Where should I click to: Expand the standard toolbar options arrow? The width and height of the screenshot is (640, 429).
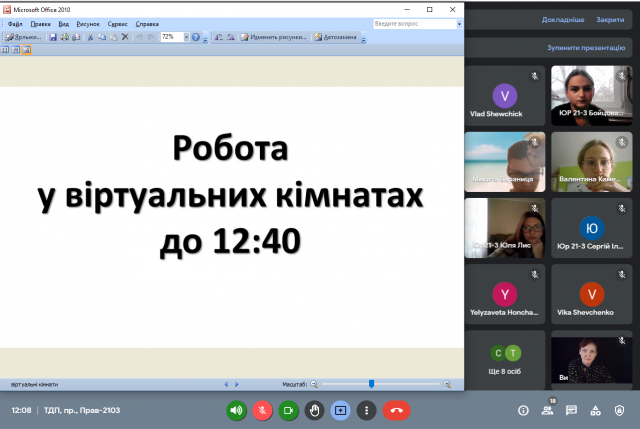[x=206, y=40]
